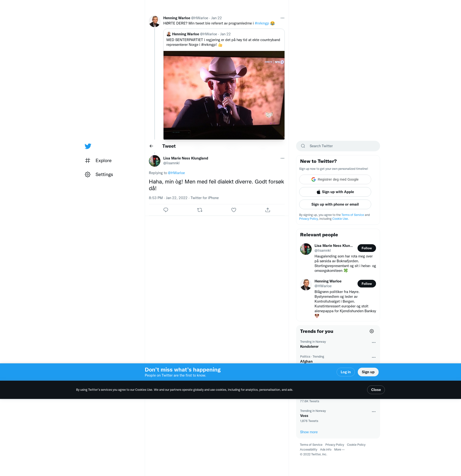Image resolution: width=461 pixels, height=476 pixels.
Task: Click Sign up with phone or email
Action: tap(335, 204)
